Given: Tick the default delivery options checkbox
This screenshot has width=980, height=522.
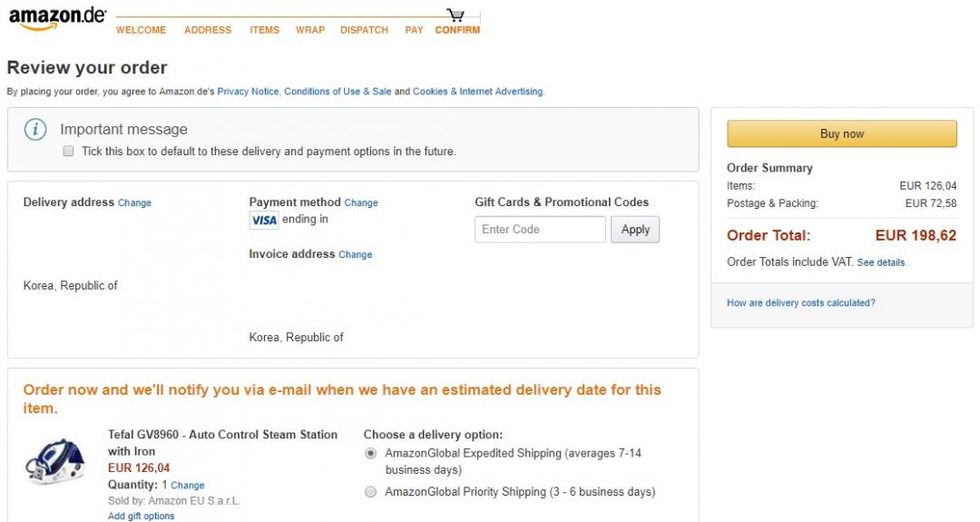Looking at the screenshot, I should pyautogui.click(x=68, y=152).
